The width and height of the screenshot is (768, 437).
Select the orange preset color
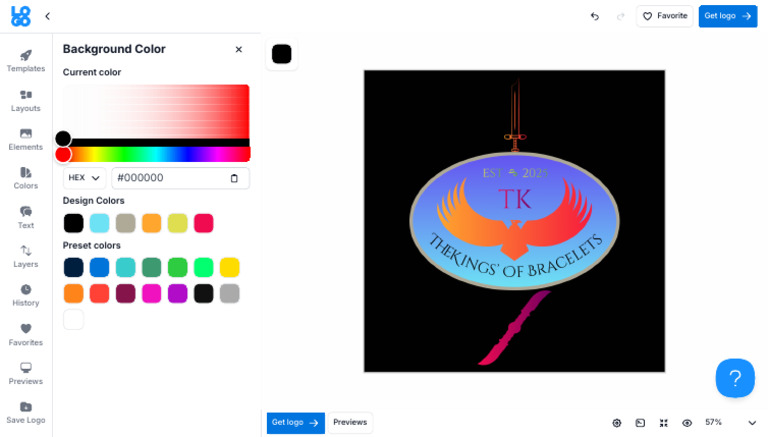point(73,293)
